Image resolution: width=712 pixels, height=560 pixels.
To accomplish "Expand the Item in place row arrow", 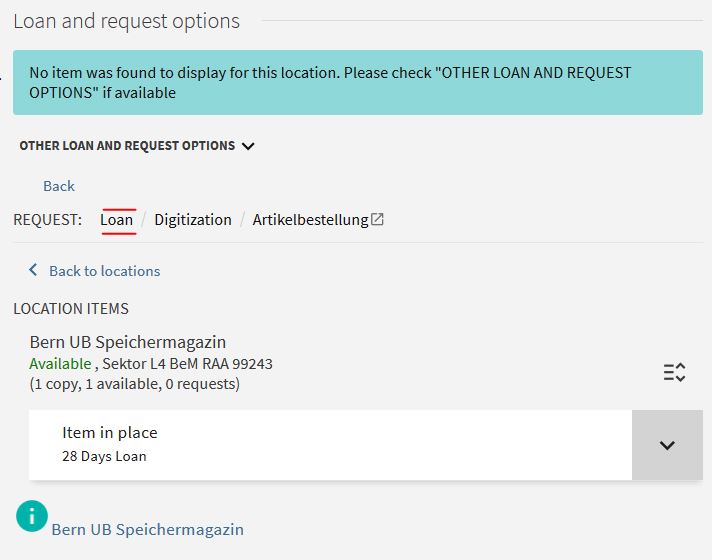I will (667, 445).
